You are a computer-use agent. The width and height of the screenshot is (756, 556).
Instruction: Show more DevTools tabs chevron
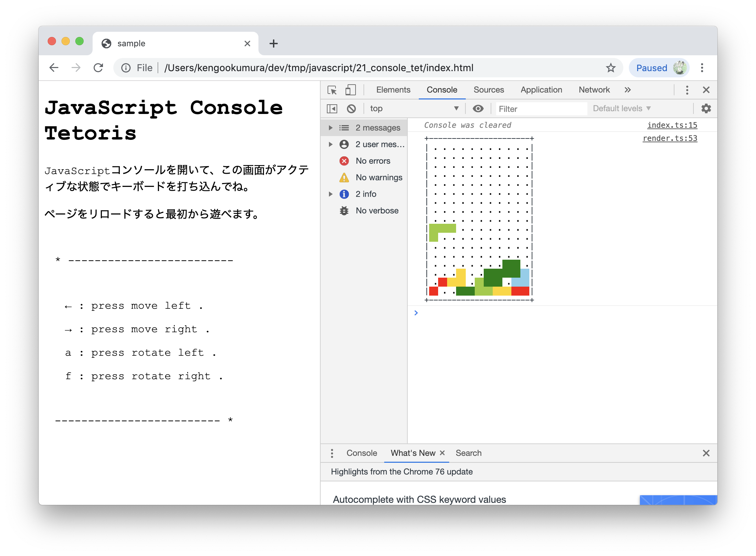point(627,90)
